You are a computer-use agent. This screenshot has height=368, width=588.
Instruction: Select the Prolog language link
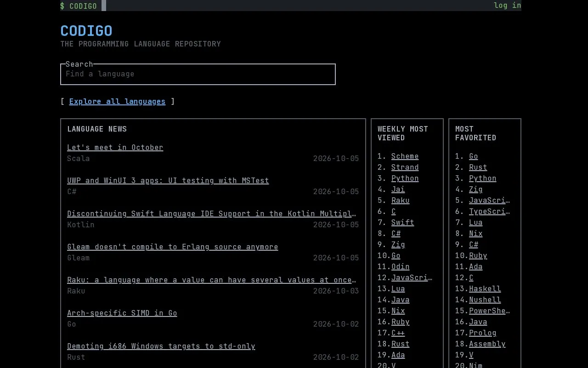482,333
